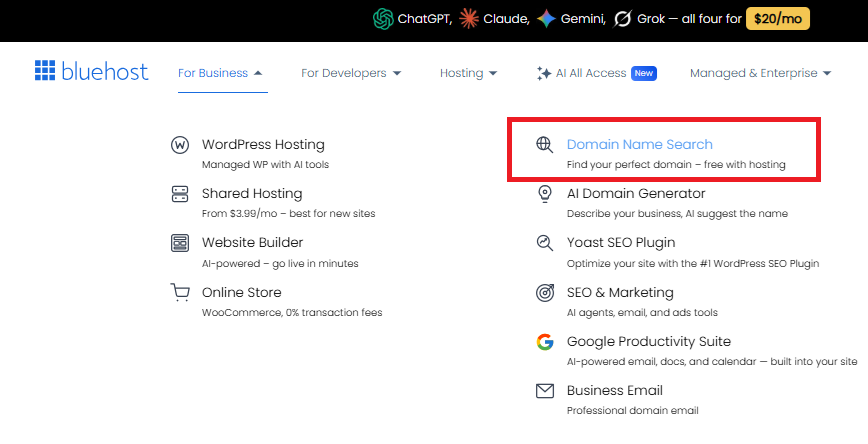This screenshot has height=444, width=868.
Task: Click the AI All Access sparkle icon
Action: (544, 73)
